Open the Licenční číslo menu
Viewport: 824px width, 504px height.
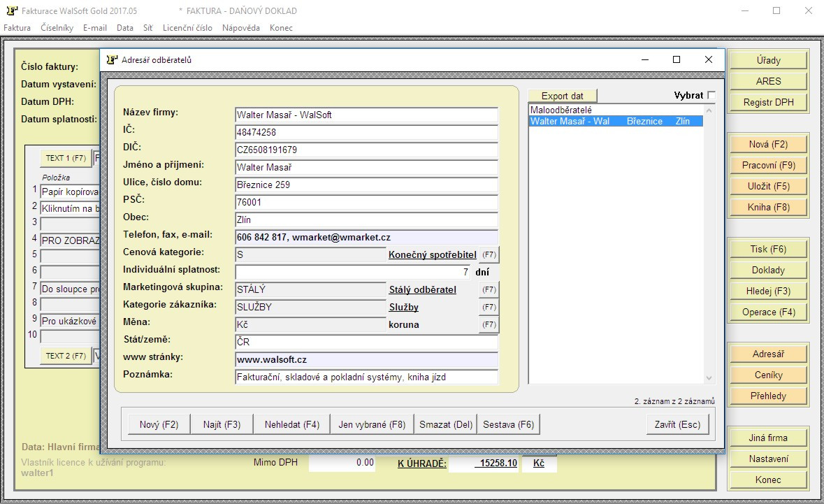click(187, 28)
